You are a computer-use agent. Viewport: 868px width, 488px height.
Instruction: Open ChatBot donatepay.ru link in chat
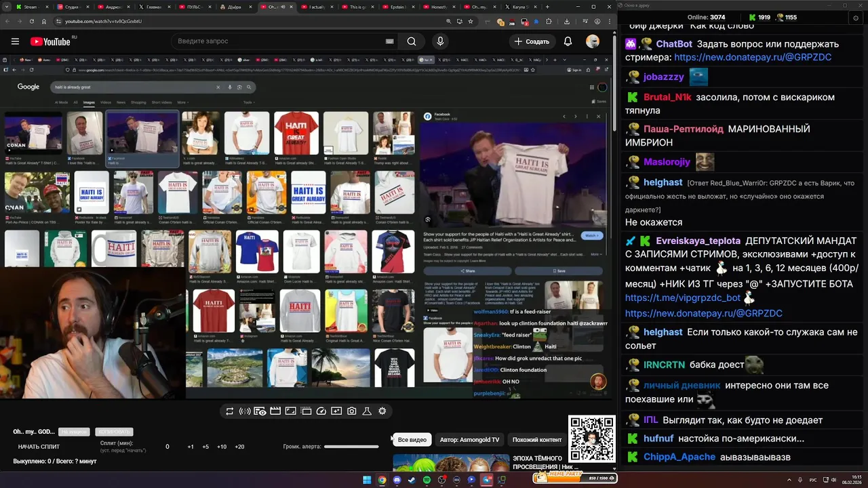[x=753, y=58]
